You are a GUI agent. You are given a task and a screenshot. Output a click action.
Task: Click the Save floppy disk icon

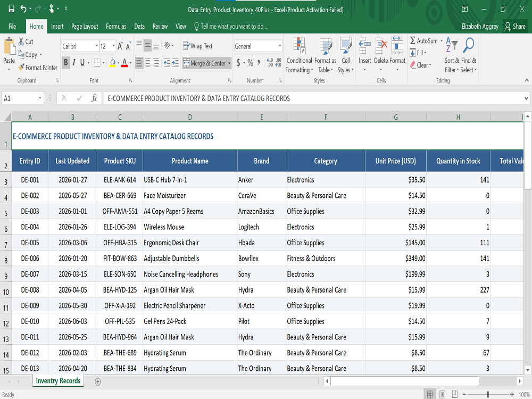pos(11,9)
